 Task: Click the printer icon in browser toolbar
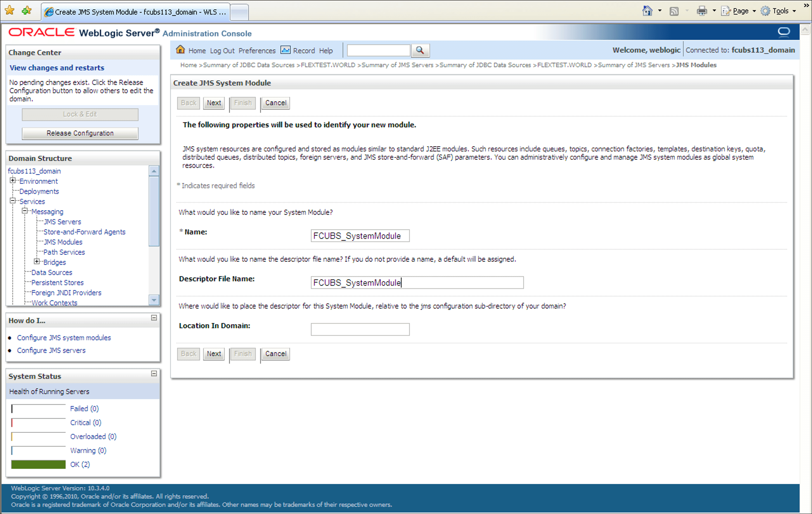tap(701, 11)
